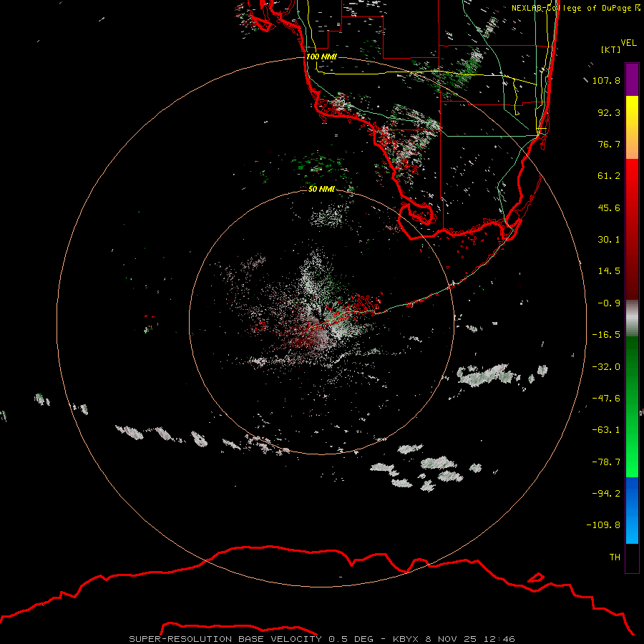Click the 92.3 velocity scale value

(x=609, y=112)
